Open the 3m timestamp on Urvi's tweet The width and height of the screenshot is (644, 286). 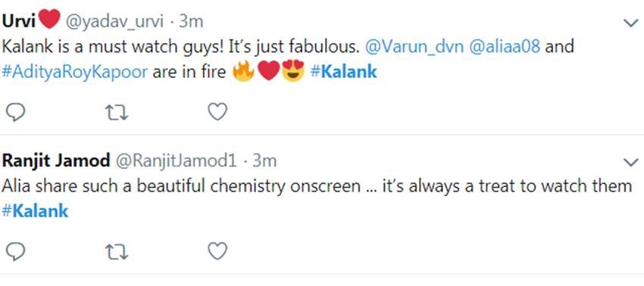[192, 22]
